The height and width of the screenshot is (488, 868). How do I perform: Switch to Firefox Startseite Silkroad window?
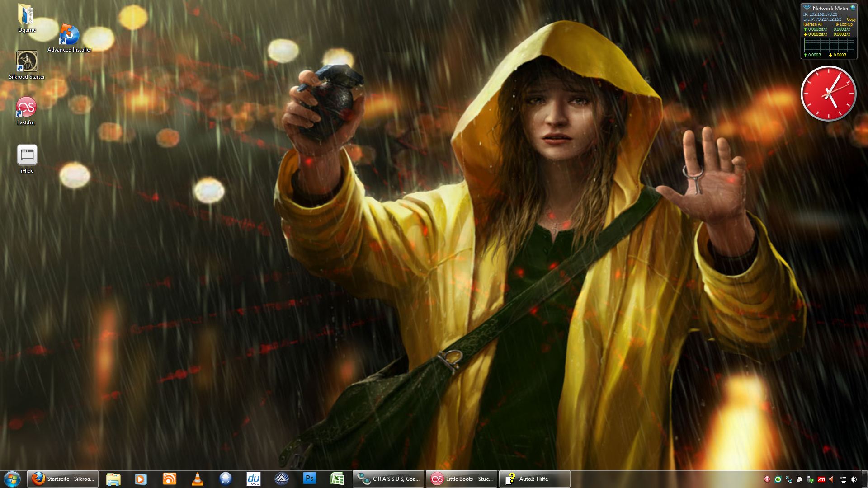coord(63,479)
